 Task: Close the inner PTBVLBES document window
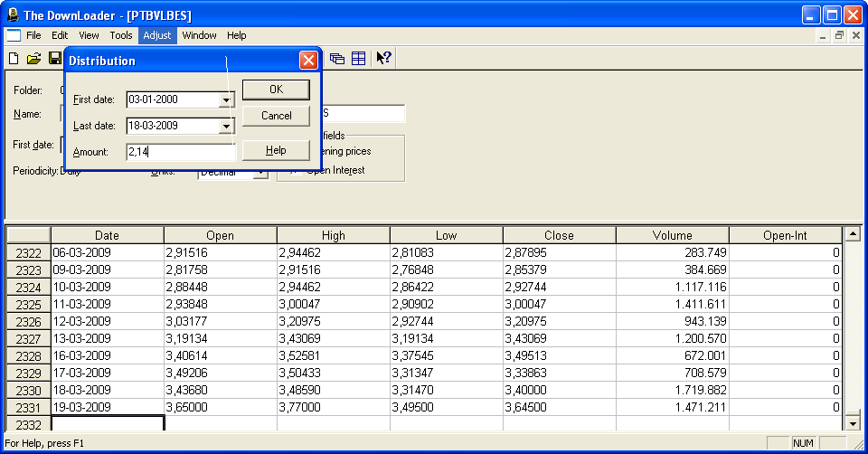pyautogui.click(x=856, y=35)
